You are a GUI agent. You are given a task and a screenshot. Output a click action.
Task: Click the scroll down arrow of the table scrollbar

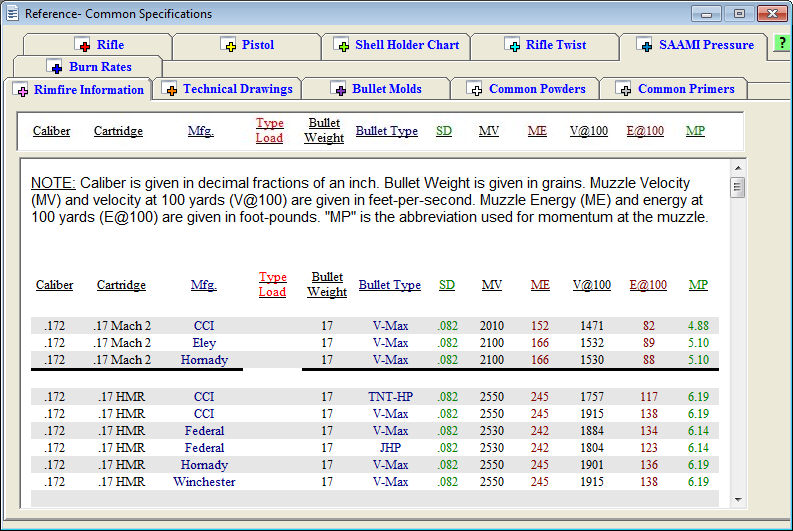click(x=738, y=500)
